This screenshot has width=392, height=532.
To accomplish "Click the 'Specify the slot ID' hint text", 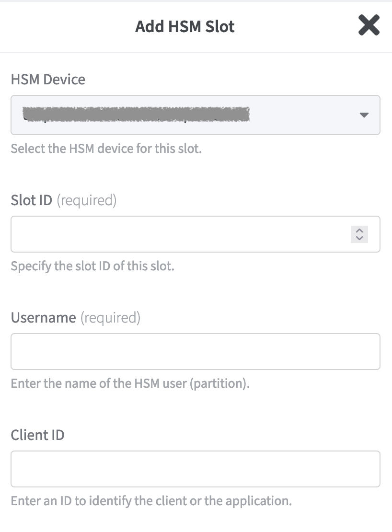I will [x=92, y=266].
